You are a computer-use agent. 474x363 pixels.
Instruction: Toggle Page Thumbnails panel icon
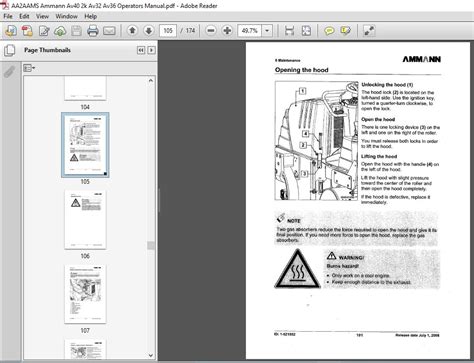tap(9, 51)
